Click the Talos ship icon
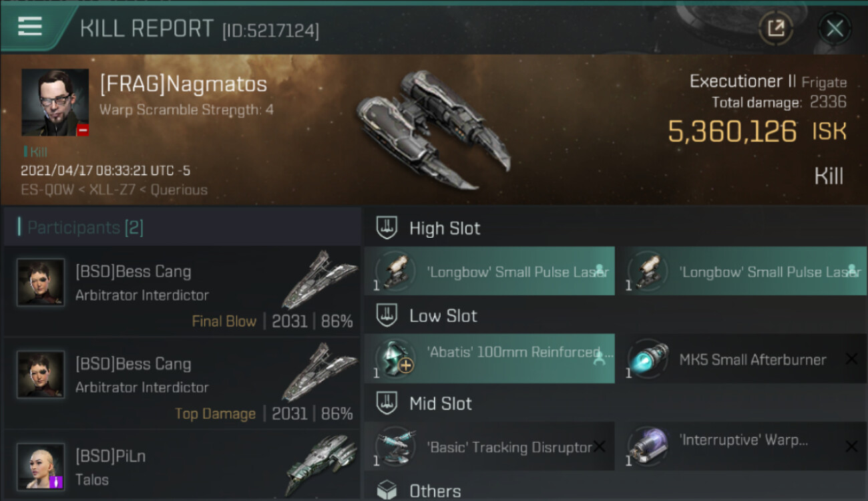 324,464
